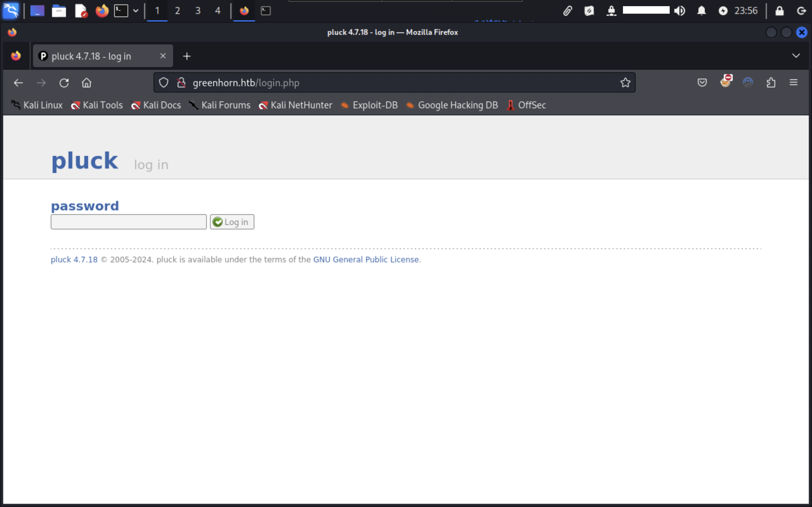Click the password input field

tap(129, 222)
